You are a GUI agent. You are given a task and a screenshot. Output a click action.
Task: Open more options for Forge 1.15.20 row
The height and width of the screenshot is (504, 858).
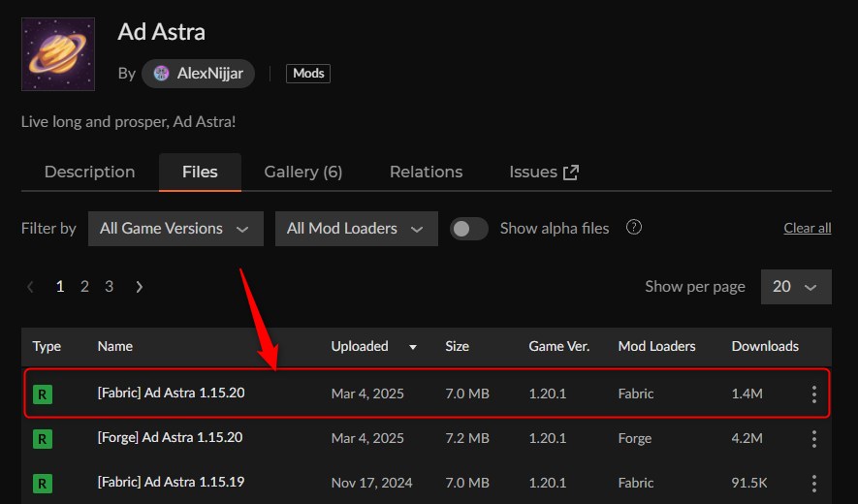tap(814, 439)
